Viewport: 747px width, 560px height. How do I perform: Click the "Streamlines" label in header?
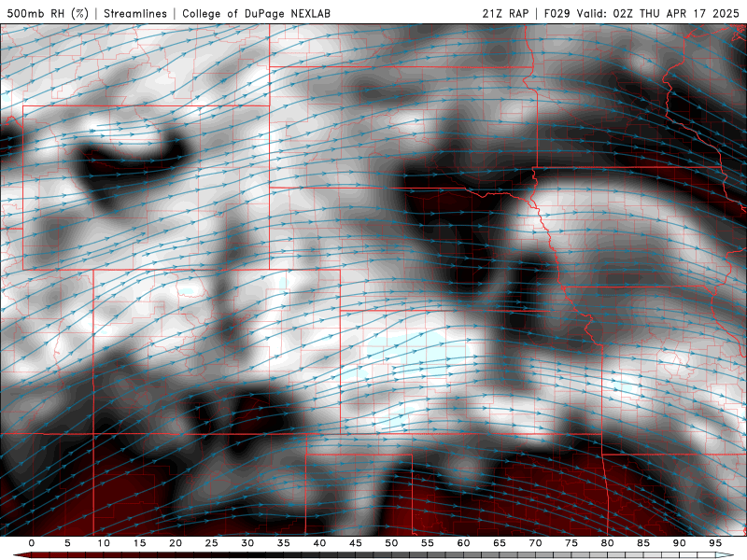(135, 13)
